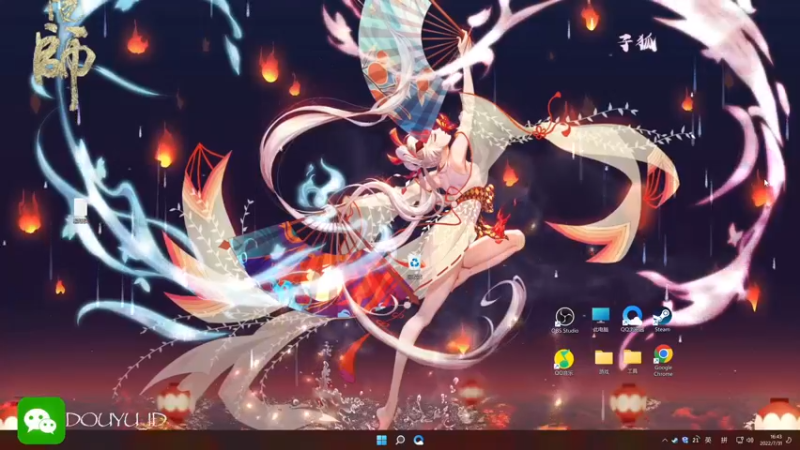Toggle the 拼 pinyin input mode indicator

coord(723,440)
